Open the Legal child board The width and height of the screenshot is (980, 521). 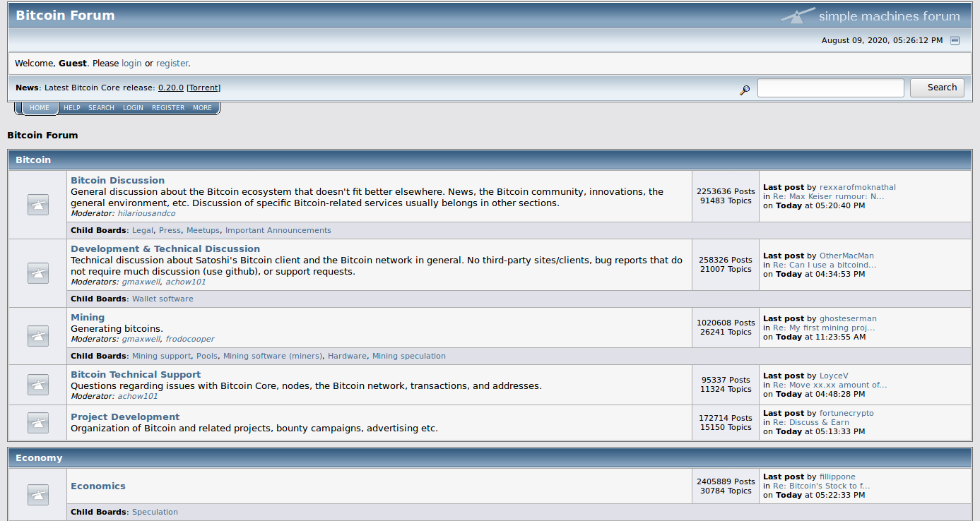pyautogui.click(x=143, y=231)
